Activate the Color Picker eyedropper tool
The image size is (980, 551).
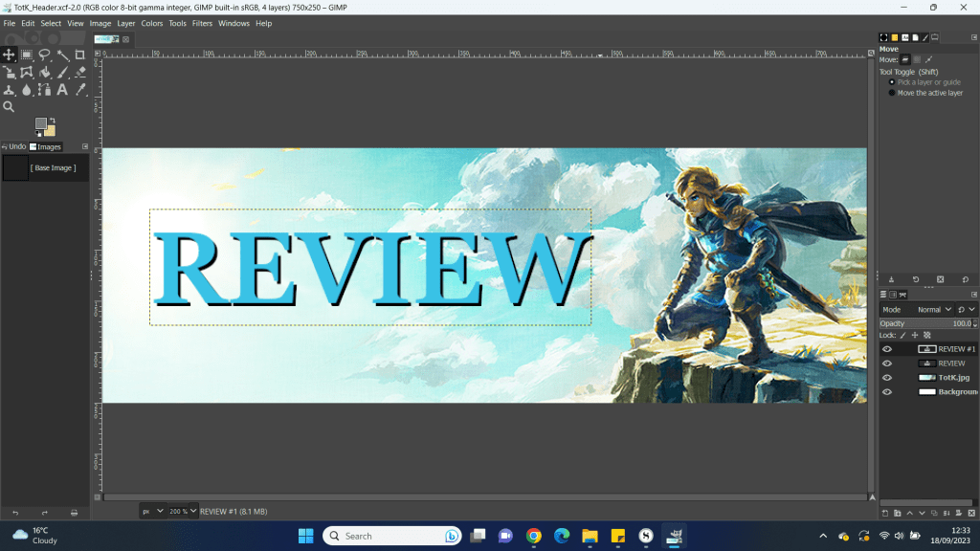[80, 90]
